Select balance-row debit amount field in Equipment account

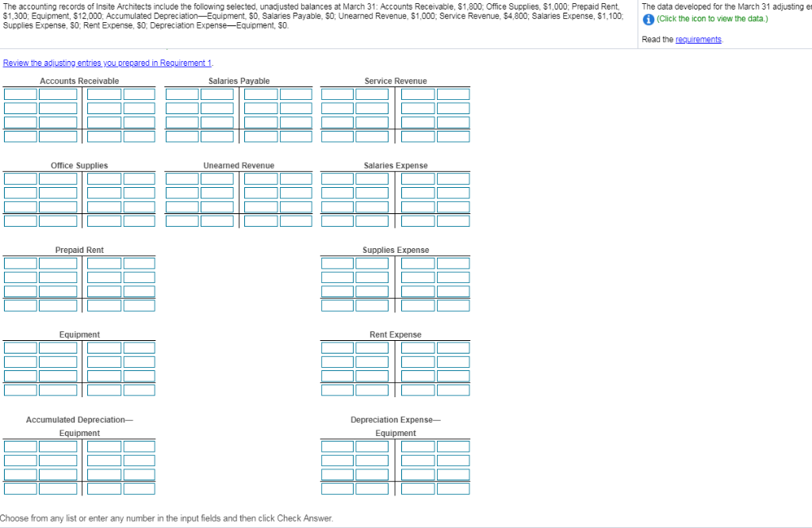[58, 390]
